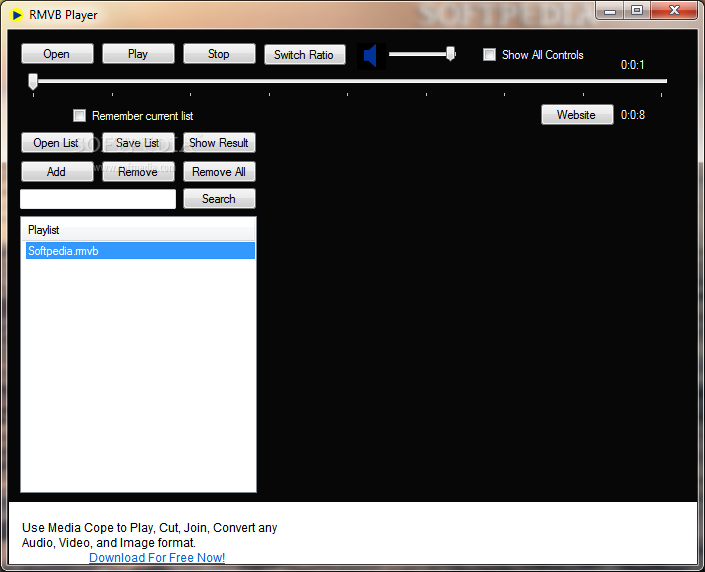The image size is (705, 572).
Task: Click the playback seek bar thumb
Action: 33,82
